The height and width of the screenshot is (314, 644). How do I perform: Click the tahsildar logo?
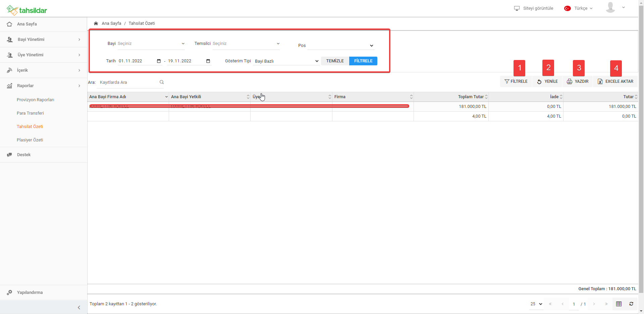coord(27,10)
